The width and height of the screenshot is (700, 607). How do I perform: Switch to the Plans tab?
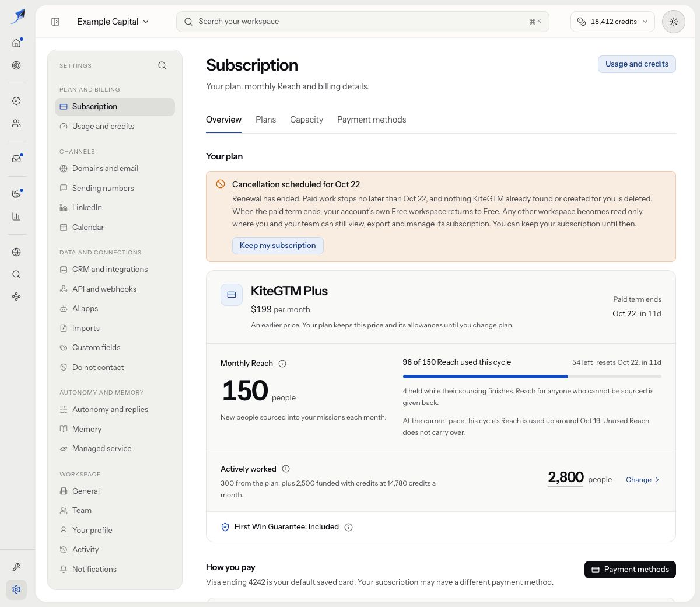pyautogui.click(x=265, y=120)
